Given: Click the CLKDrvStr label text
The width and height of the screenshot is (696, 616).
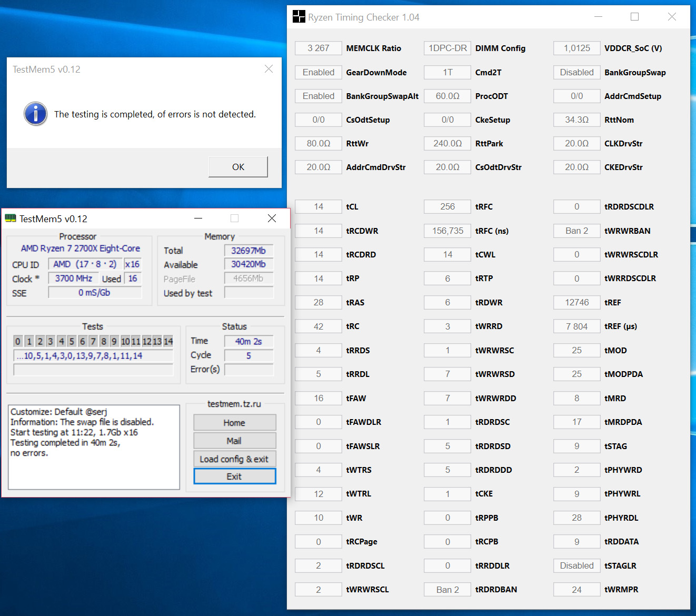Looking at the screenshot, I should pos(623,143).
